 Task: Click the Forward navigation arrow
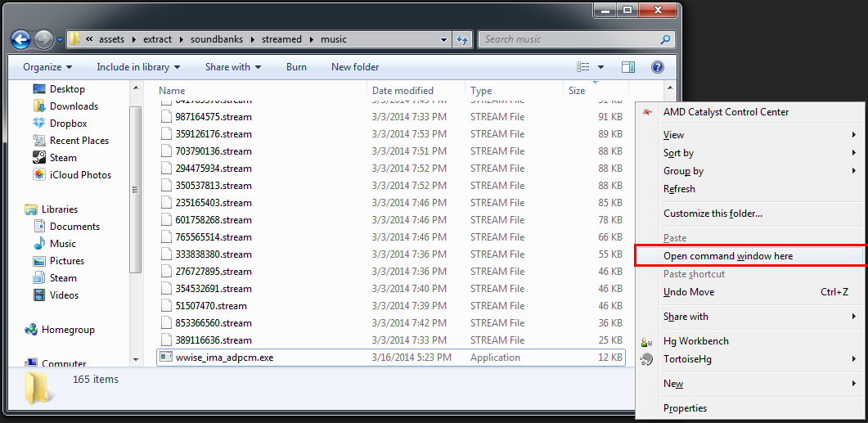coord(43,39)
